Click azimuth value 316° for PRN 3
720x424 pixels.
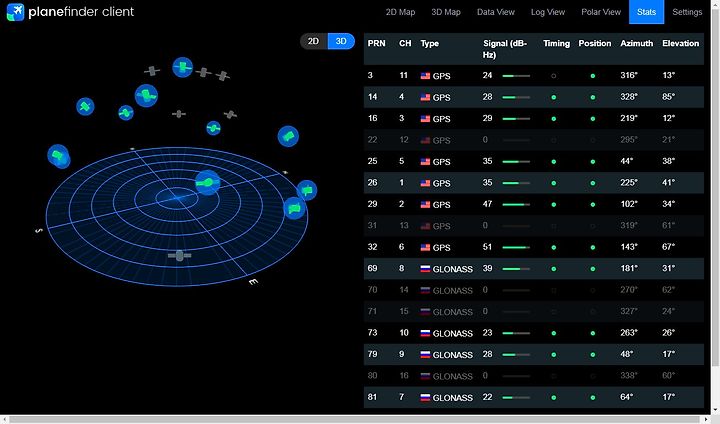pyautogui.click(x=629, y=75)
